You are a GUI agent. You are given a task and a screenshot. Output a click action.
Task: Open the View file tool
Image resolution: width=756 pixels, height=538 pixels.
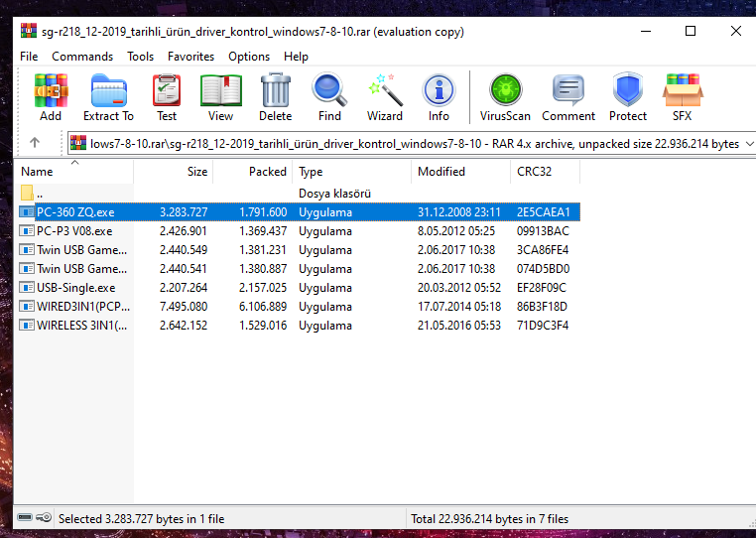pos(221,90)
